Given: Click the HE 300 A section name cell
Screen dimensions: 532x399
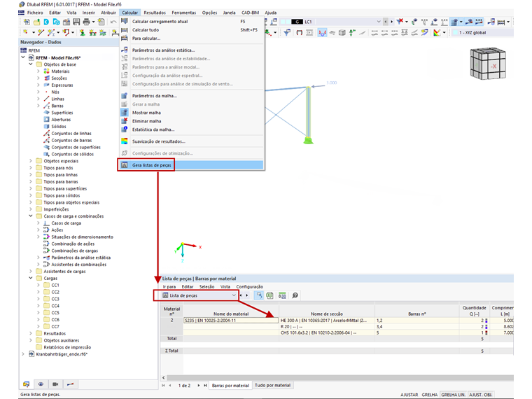Looking at the screenshot, I should [327, 321].
